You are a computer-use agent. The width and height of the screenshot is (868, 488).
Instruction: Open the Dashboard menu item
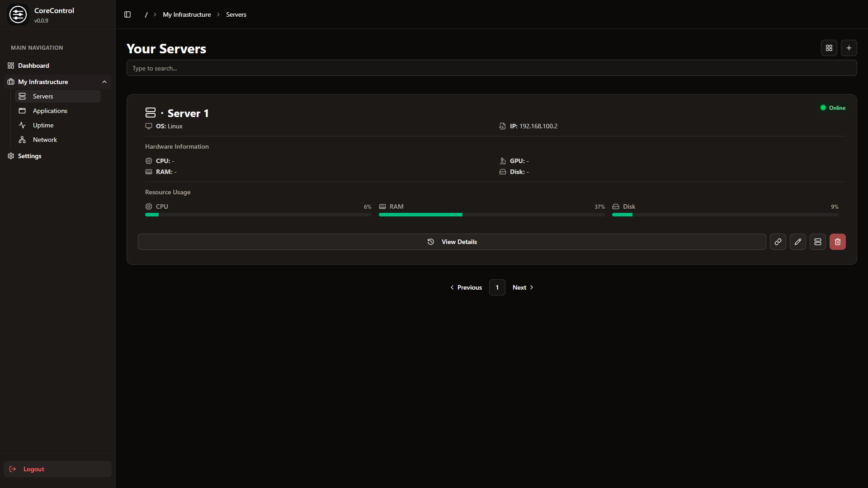(33, 66)
